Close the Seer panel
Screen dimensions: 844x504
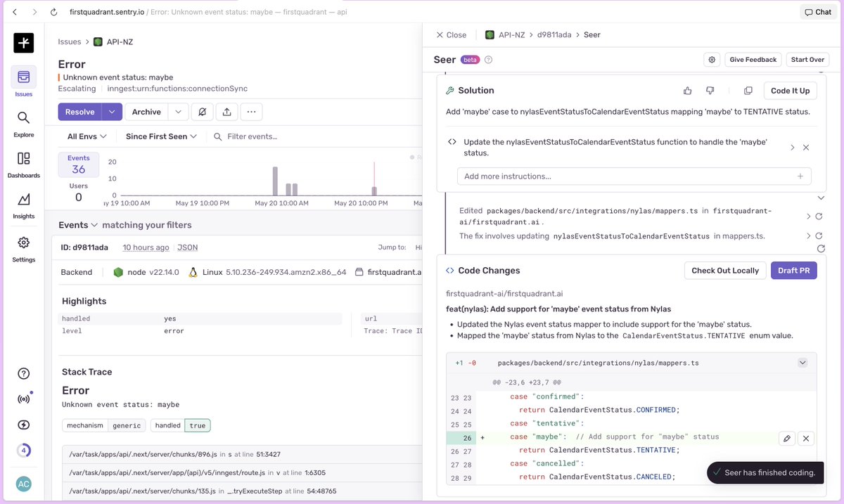pyautogui.click(x=451, y=34)
